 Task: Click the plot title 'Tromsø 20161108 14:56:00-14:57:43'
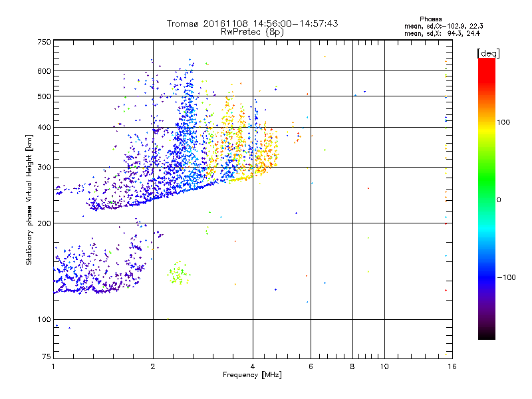[x=252, y=23]
